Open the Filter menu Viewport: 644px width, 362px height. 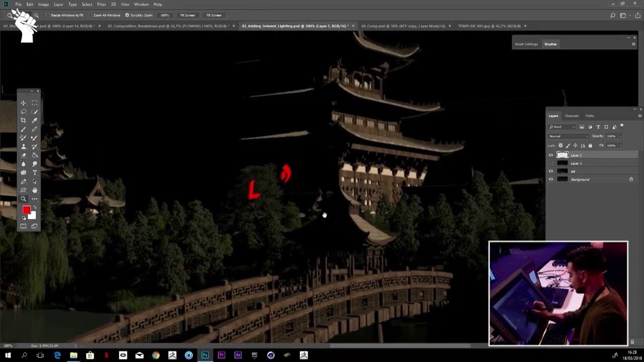tap(102, 4)
